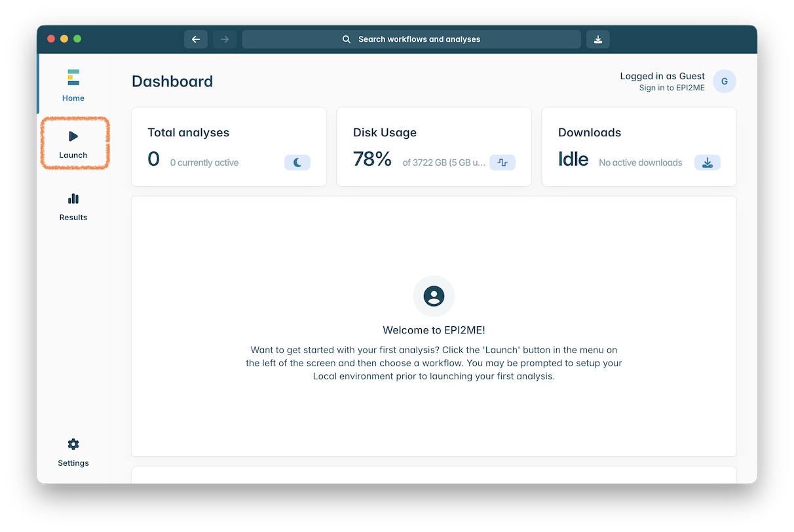This screenshot has height=532, width=794.
Task: Click the Logged in as Guest text
Action: pyautogui.click(x=662, y=76)
